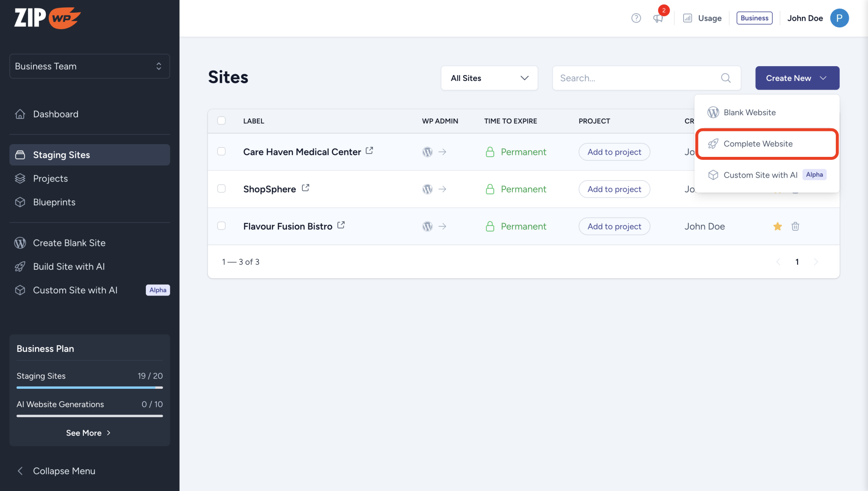Viewport: 868px width, 491px height.
Task: Check the checkbox for ShopSphere row
Action: [x=221, y=189]
